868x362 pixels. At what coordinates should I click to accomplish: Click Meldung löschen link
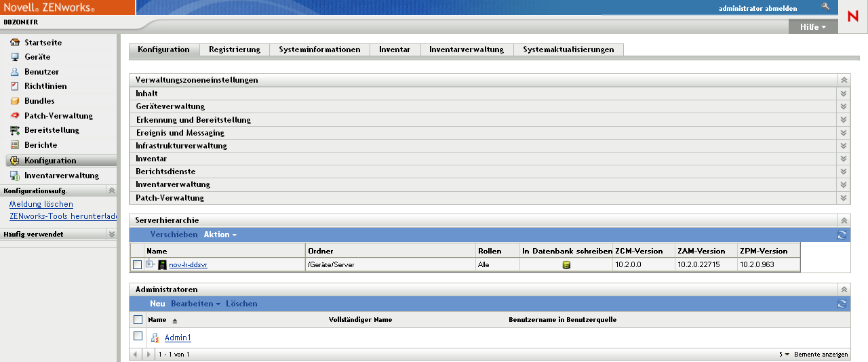(x=41, y=204)
